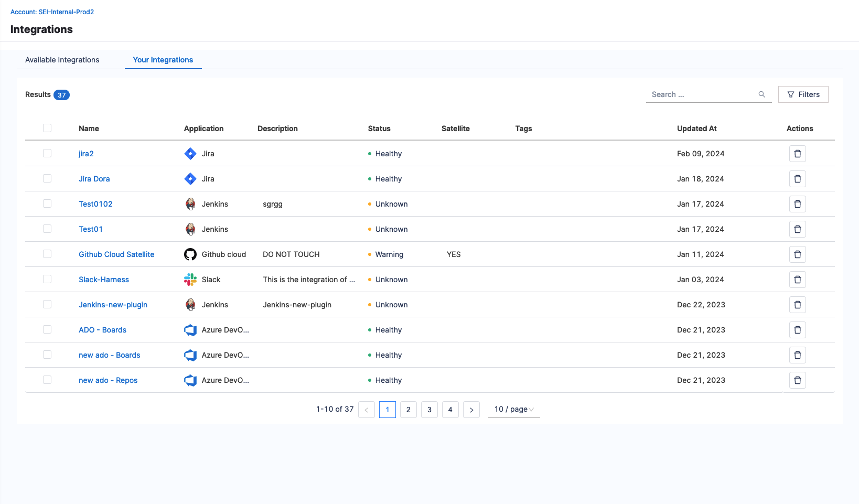Delete the jira2 integration via trash icon
Screen dimensions: 859x504
click(797, 154)
